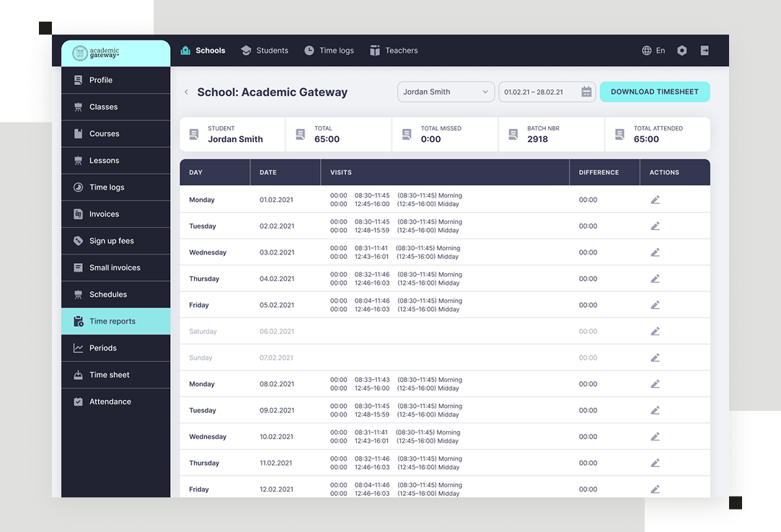
Task: Open Invoices in the sidebar
Action: 104,214
